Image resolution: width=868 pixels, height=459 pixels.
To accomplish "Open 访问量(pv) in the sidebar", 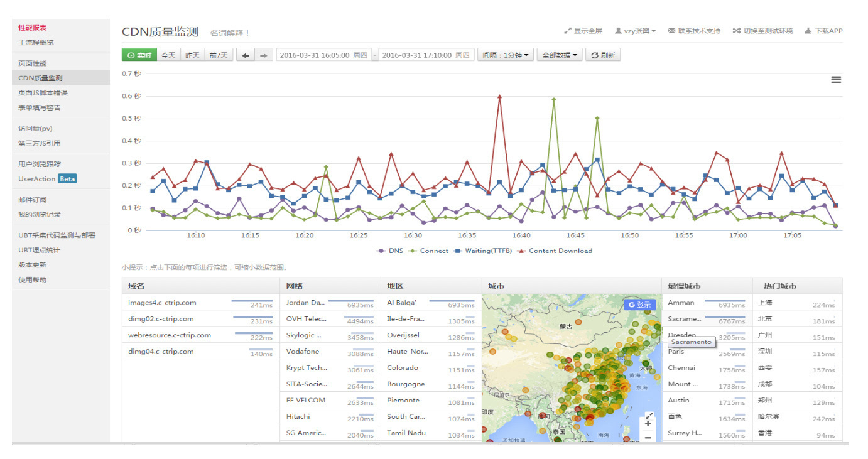I will pos(35,129).
